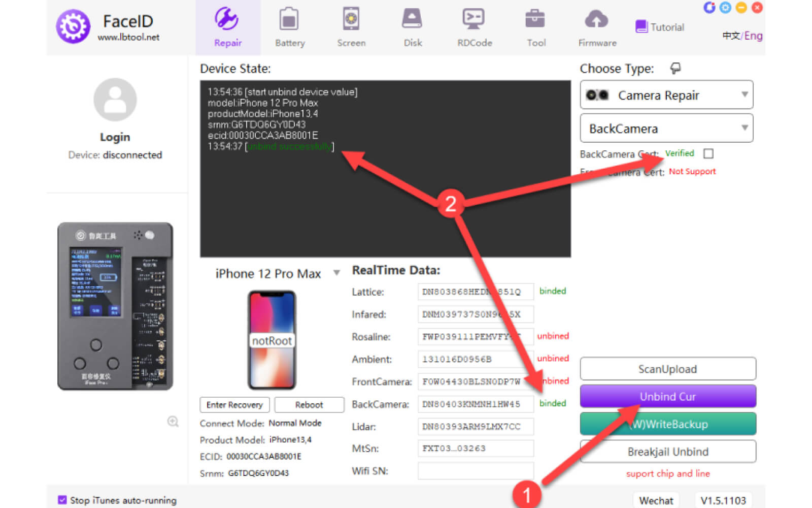The height and width of the screenshot is (508, 812).
Task: Switch to the Battery tab
Action: pos(290,27)
